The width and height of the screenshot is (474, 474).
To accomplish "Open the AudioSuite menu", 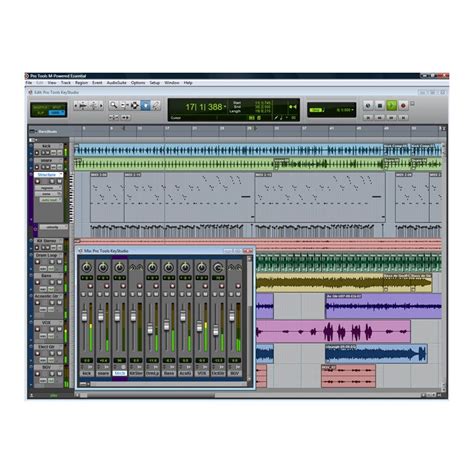I will [x=117, y=83].
